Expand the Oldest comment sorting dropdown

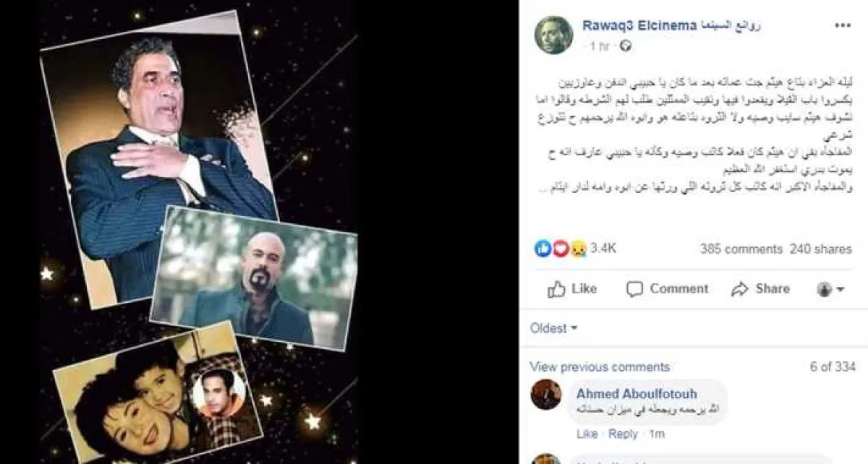point(554,328)
